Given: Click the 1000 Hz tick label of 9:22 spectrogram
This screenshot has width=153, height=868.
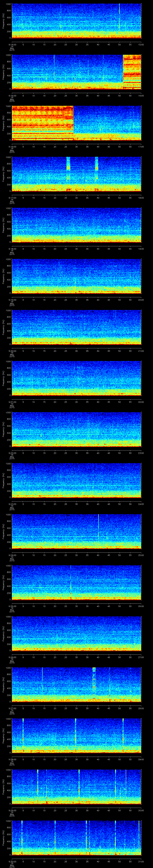Looking at the screenshot, I should (8, 413).
